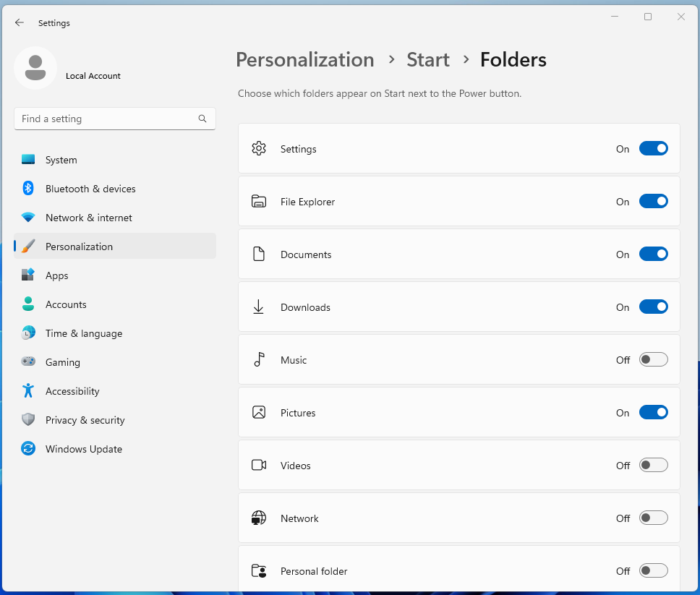Click the Privacy & security shield icon

pos(28,420)
